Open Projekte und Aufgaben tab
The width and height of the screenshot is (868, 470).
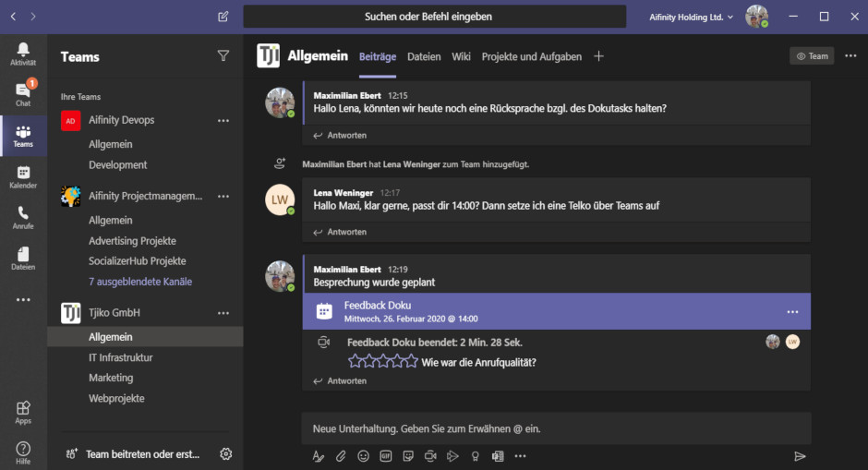point(532,56)
